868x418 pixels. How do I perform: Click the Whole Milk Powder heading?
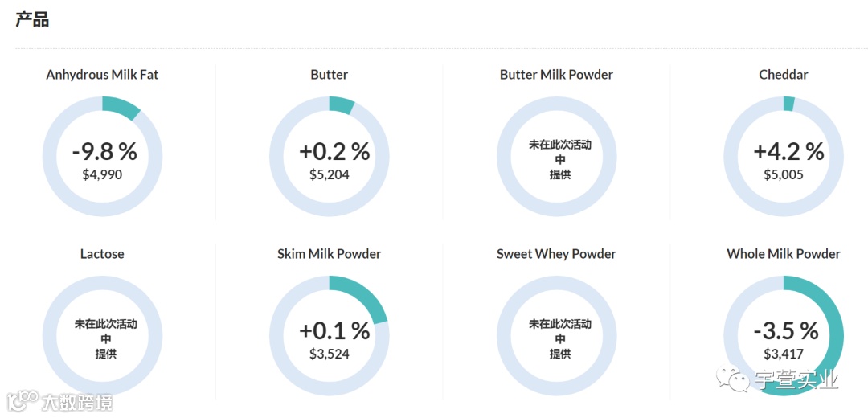[x=784, y=254]
